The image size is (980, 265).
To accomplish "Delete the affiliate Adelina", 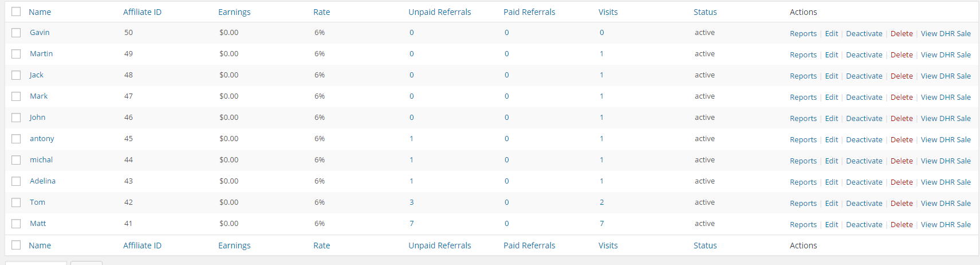I will pos(902,182).
